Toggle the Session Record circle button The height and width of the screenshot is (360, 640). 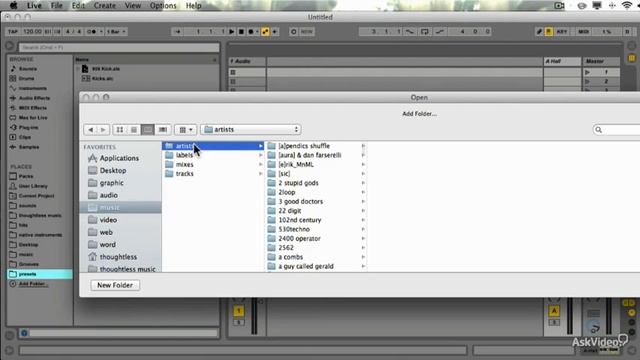tap(293, 31)
